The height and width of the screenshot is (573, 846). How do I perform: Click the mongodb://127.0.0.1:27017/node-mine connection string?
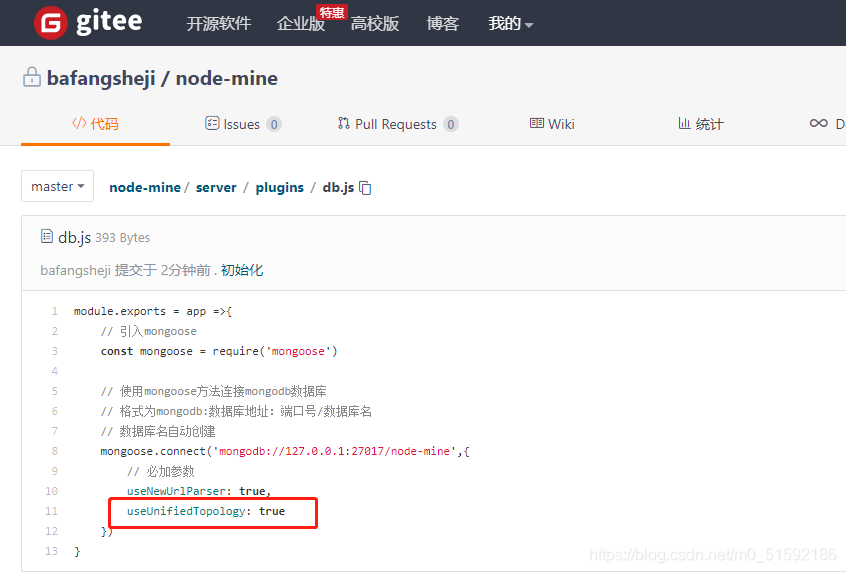pos(335,451)
